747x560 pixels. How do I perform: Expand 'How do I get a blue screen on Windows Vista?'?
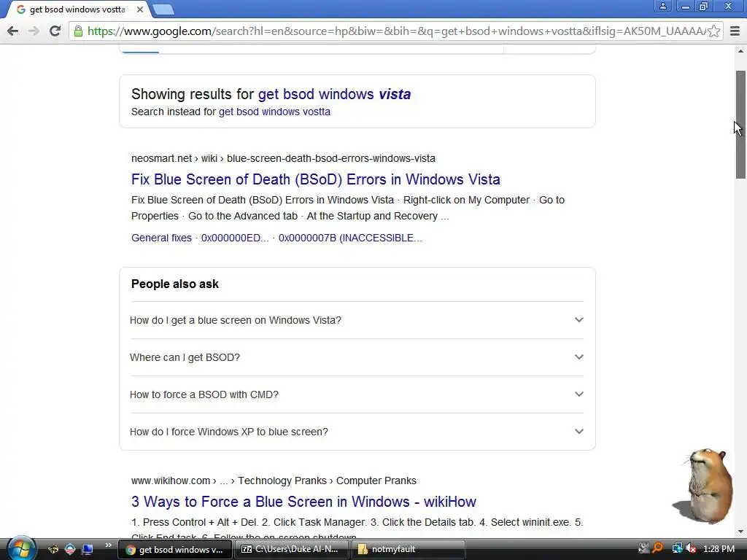pyautogui.click(x=357, y=320)
